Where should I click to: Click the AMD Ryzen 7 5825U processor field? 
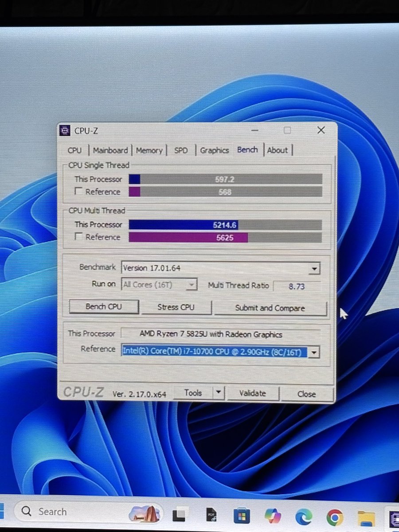[220, 334]
